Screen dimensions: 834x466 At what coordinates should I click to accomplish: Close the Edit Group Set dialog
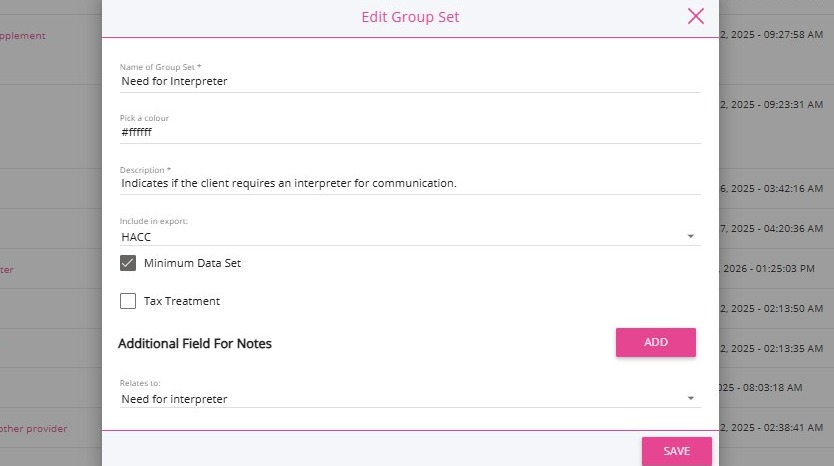pos(696,16)
